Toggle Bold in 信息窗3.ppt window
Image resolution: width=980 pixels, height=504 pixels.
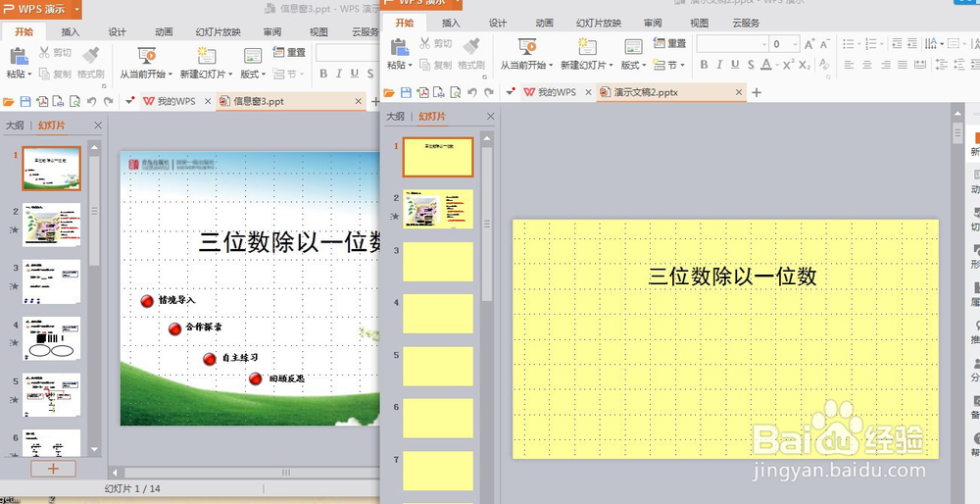point(323,74)
